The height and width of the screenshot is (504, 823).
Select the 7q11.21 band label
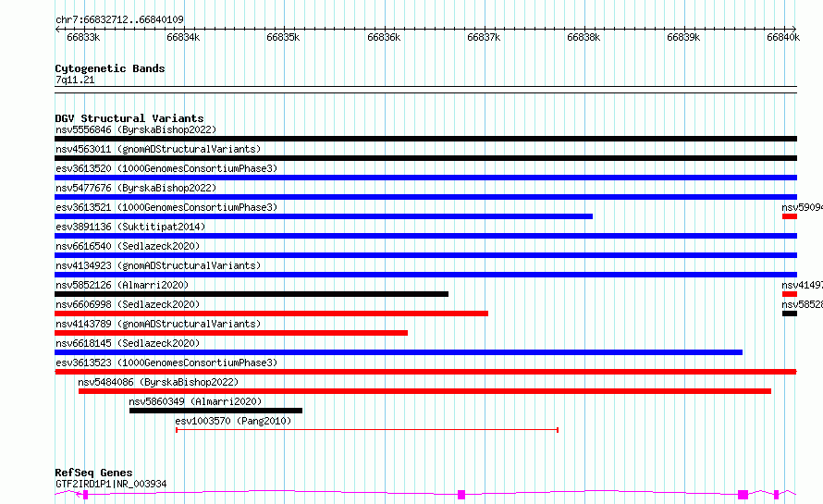coord(75,80)
